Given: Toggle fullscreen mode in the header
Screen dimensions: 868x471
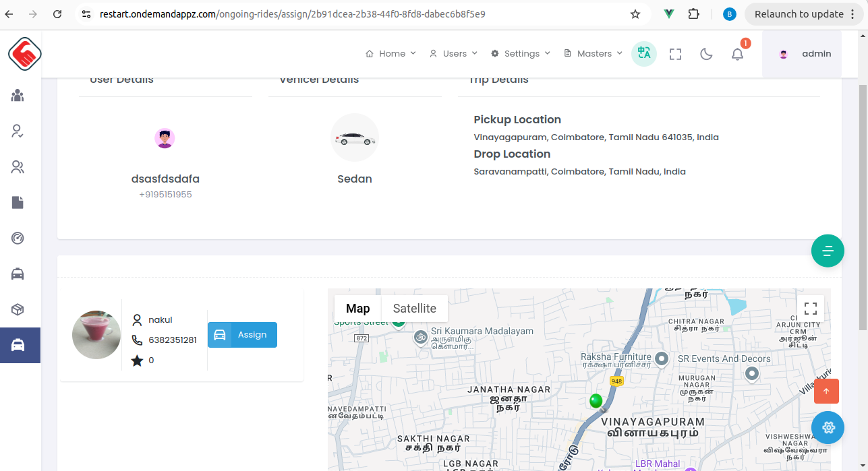Looking at the screenshot, I should coord(675,54).
